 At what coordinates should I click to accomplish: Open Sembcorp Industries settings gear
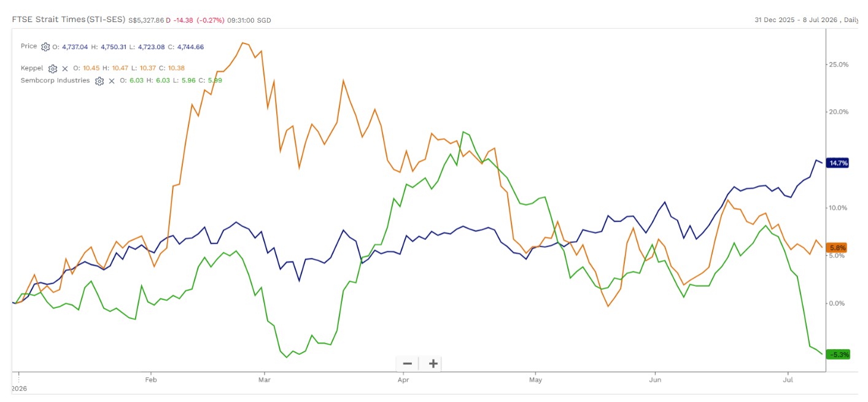pos(99,81)
